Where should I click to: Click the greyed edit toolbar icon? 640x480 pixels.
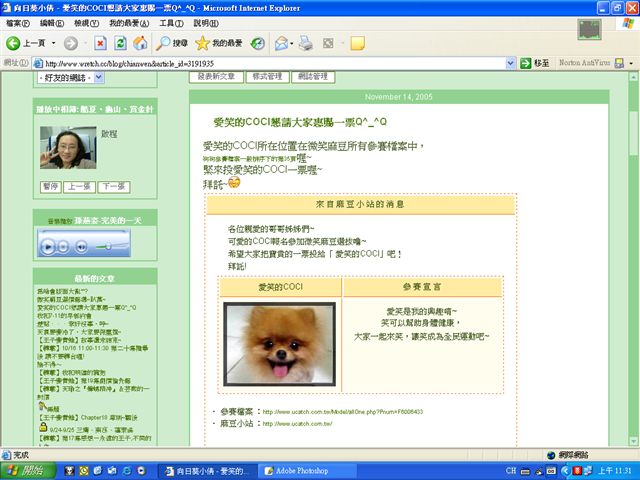[x=328, y=43]
